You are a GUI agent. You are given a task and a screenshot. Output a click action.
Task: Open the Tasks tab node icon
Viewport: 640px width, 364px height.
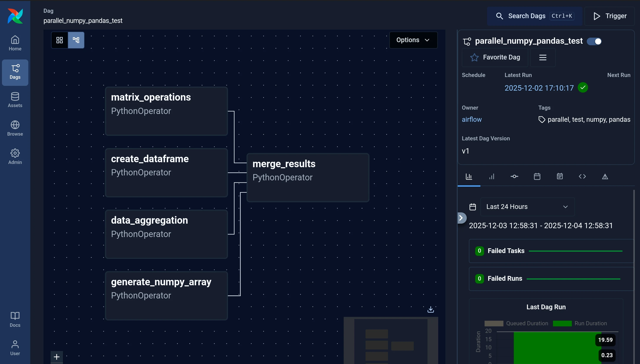coord(514,177)
